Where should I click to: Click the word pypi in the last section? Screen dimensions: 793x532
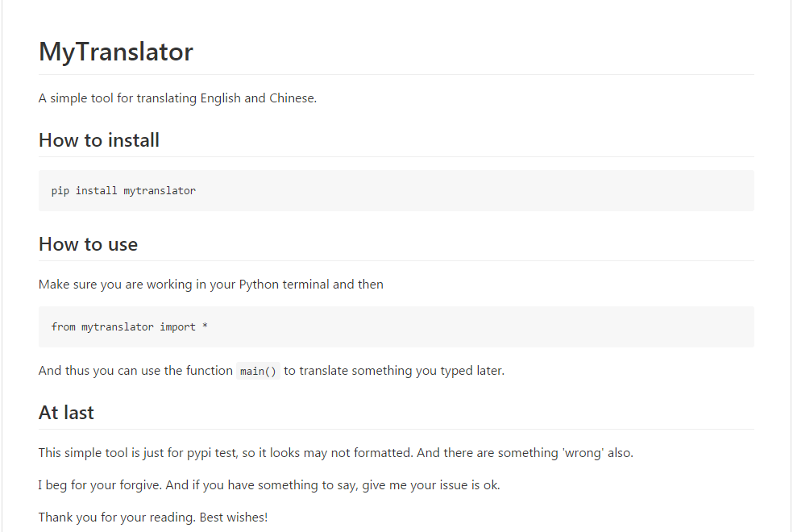tap(199, 454)
